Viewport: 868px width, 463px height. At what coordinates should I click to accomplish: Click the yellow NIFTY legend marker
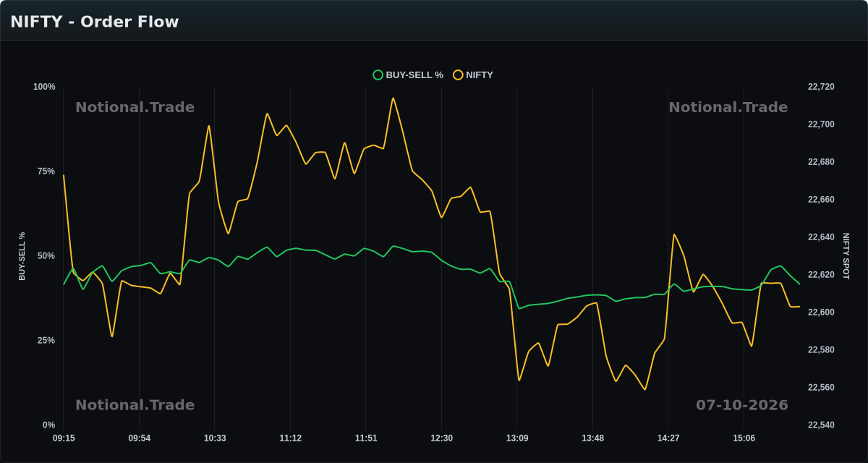(458, 75)
